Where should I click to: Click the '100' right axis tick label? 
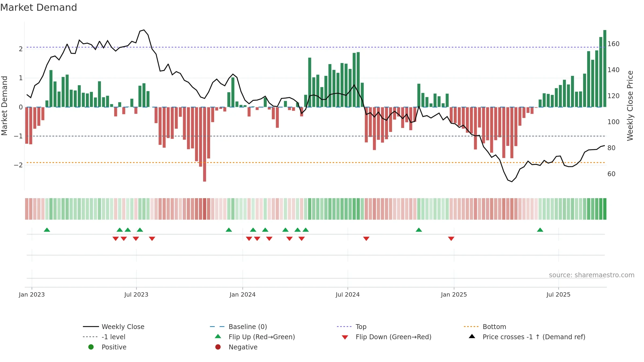click(613, 122)
